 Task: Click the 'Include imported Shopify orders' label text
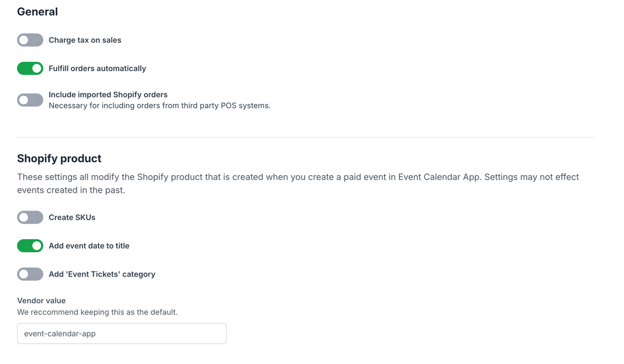108,95
